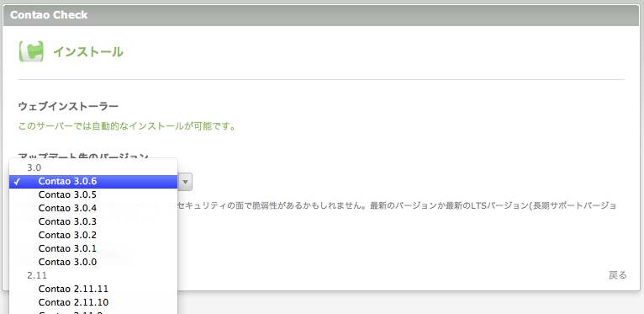Pick Contao 3.0.4 version entry
644x314 pixels.
93,209
